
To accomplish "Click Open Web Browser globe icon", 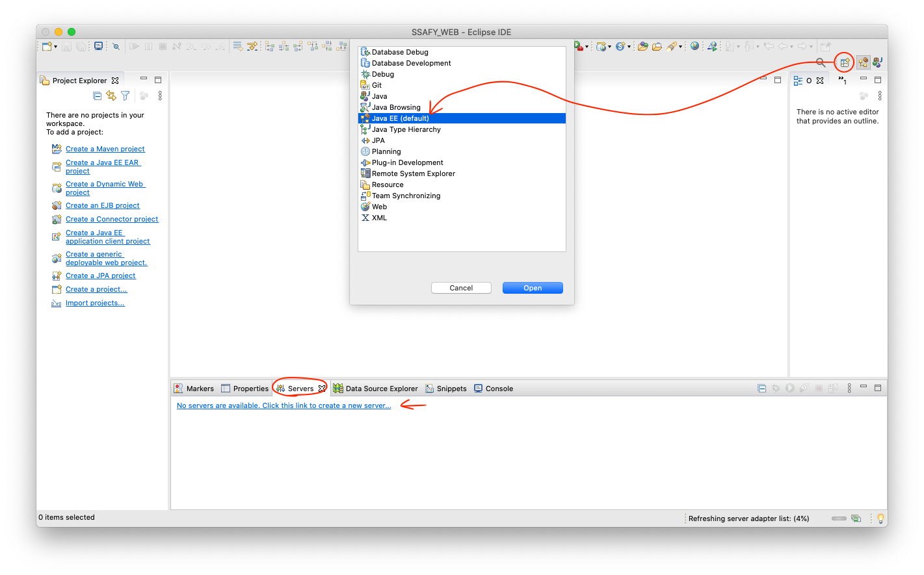I will pyautogui.click(x=694, y=46).
